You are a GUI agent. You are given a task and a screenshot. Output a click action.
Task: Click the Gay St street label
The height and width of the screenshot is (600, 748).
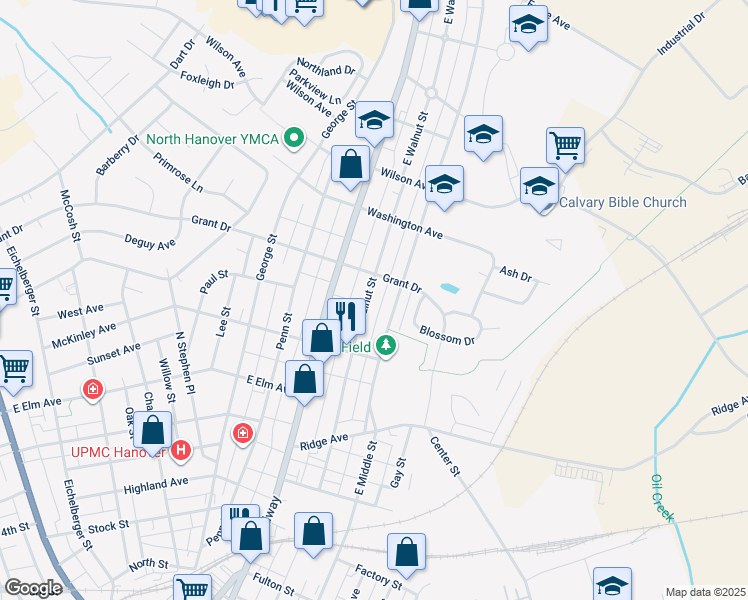point(398,473)
